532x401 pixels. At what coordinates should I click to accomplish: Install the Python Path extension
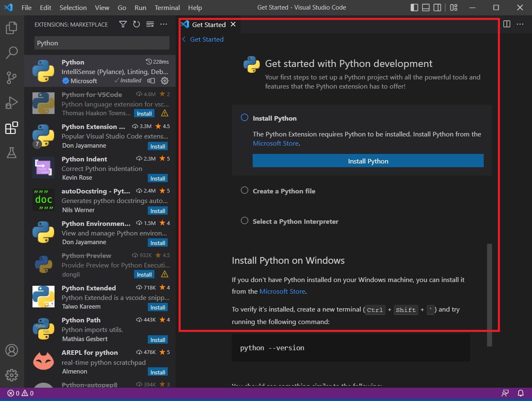click(158, 340)
